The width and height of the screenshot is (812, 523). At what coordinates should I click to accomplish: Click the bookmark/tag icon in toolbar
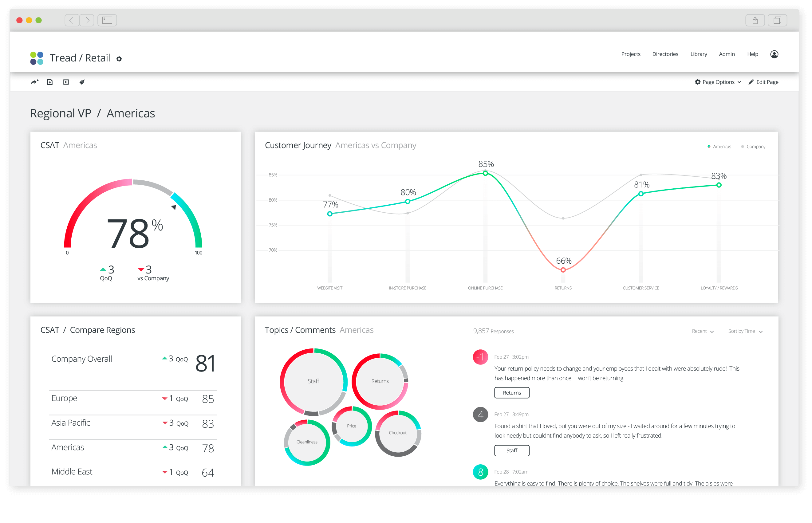82,82
